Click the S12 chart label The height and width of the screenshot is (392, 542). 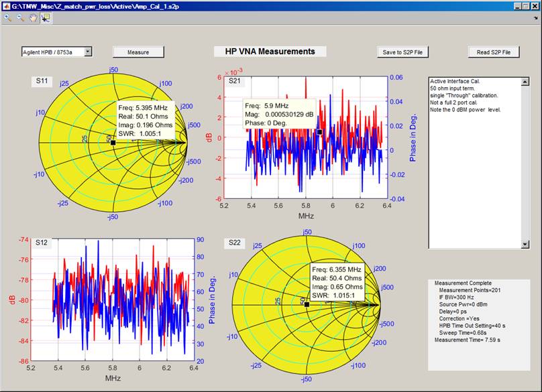click(42, 243)
